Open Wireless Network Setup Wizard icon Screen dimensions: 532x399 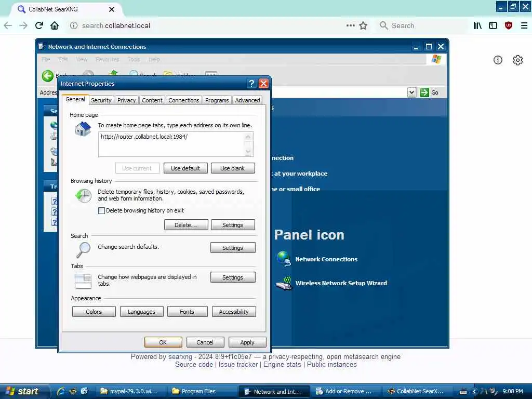coord(284,283)
